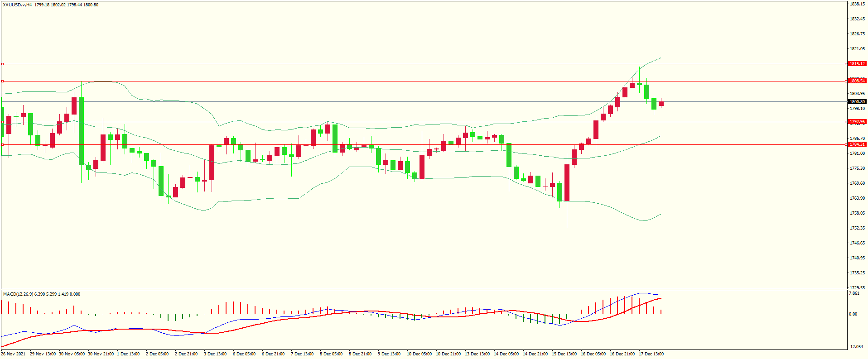Click the 1769.60 price axis value
The image size is (868, 359).
[x=857, y=183]
